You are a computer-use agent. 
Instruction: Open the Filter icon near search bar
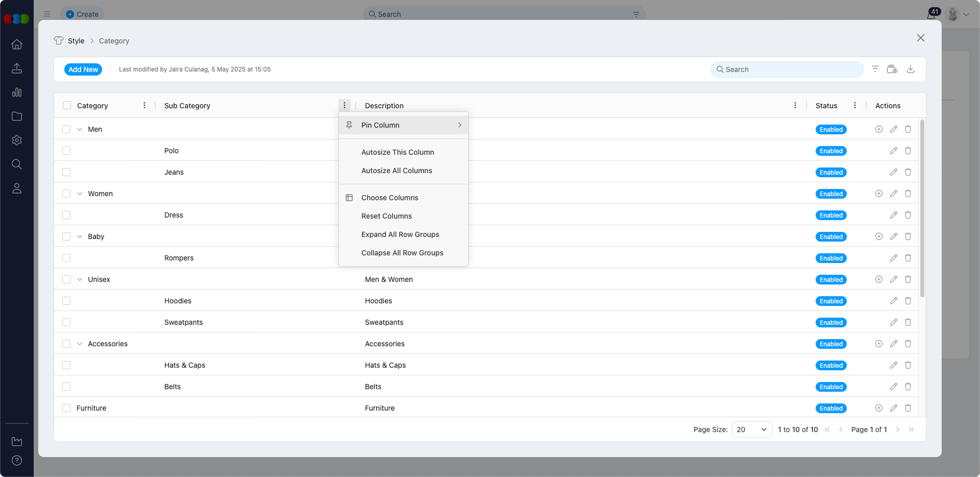pyautogui.click(x=876, y=69)
